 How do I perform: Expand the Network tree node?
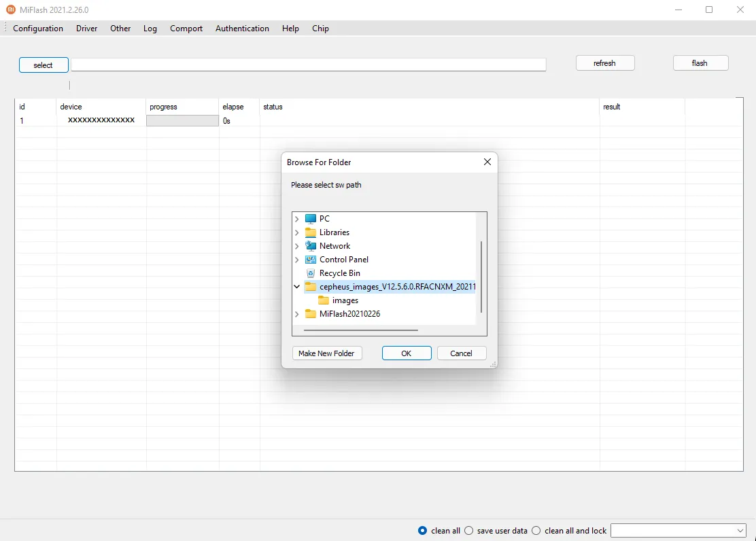[297, 246]
